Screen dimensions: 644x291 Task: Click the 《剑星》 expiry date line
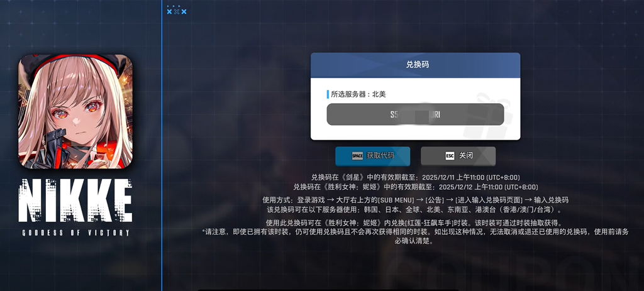(x=415, y=177)
